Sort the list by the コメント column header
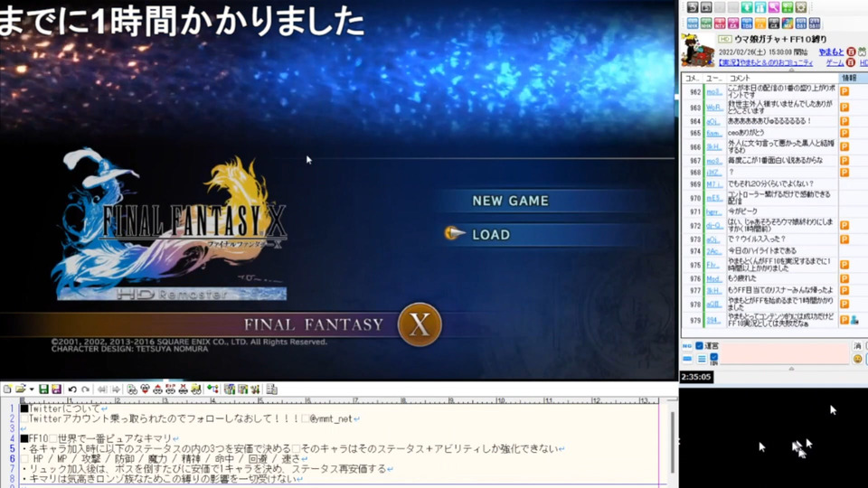Image resolution: width=868 pixels, height=488 pixels. 781,79
